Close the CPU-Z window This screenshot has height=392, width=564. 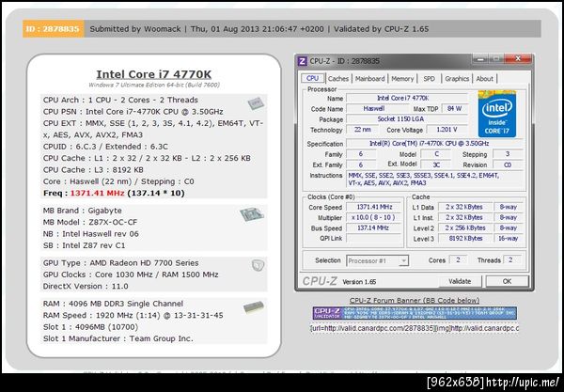tap(518, 58)
